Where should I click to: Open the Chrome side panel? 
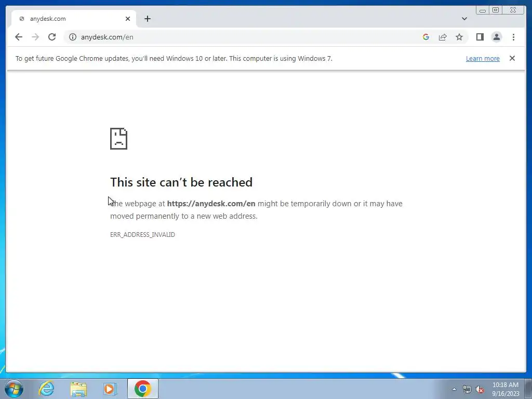tap(480, 37)
